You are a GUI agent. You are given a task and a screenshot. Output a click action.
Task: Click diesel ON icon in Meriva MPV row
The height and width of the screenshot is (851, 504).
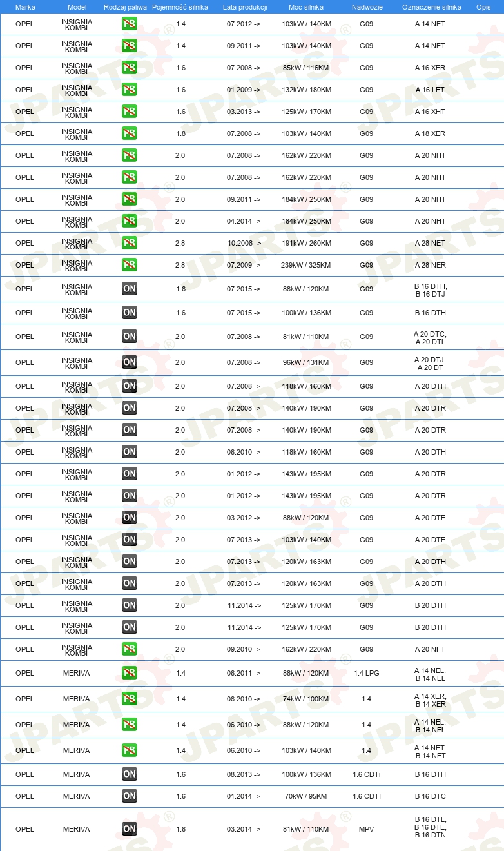130,829
